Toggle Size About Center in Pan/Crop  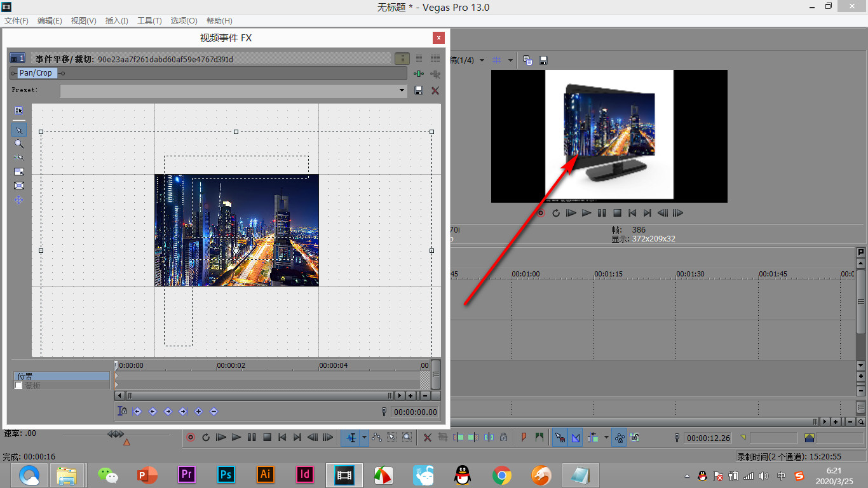click(19, 186)
